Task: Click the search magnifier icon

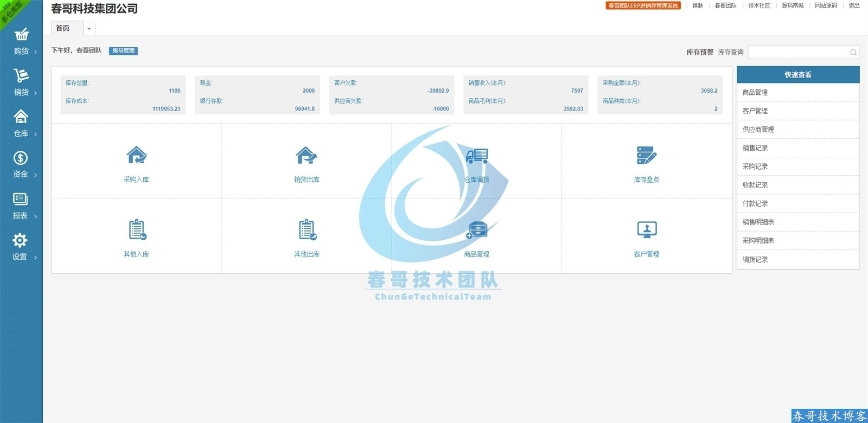Action: click(853, 52)
